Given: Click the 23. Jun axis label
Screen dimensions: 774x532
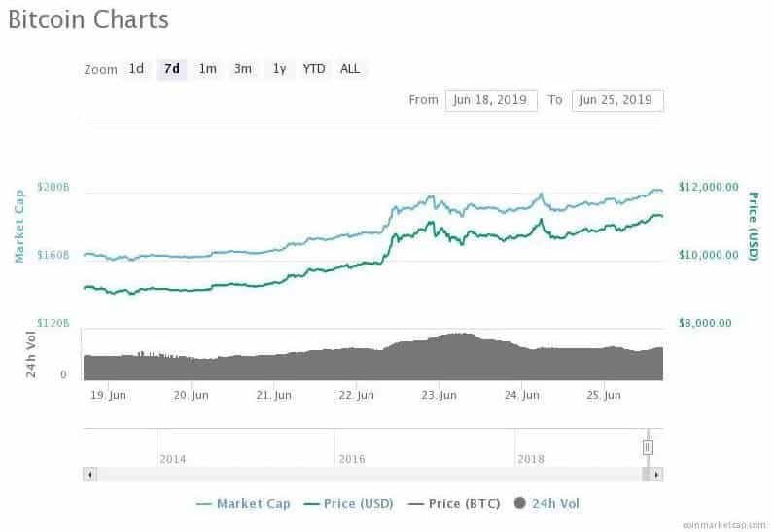Looking at the screenshot, I should (x=439, y=395).
